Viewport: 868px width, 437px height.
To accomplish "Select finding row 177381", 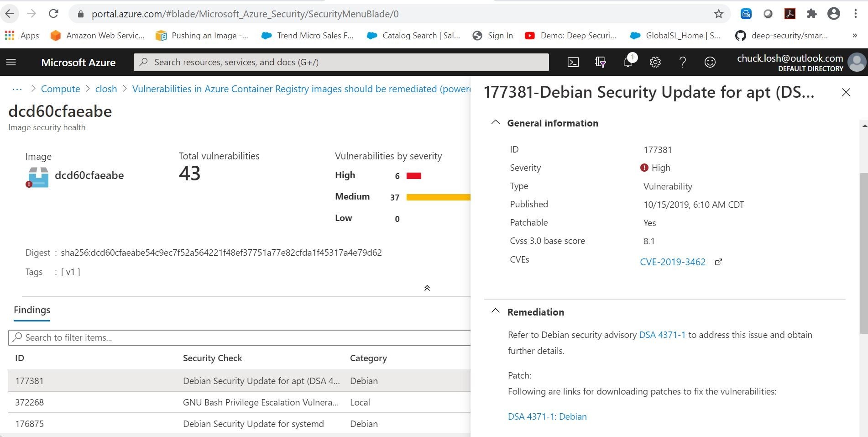I will click(239, 381).
